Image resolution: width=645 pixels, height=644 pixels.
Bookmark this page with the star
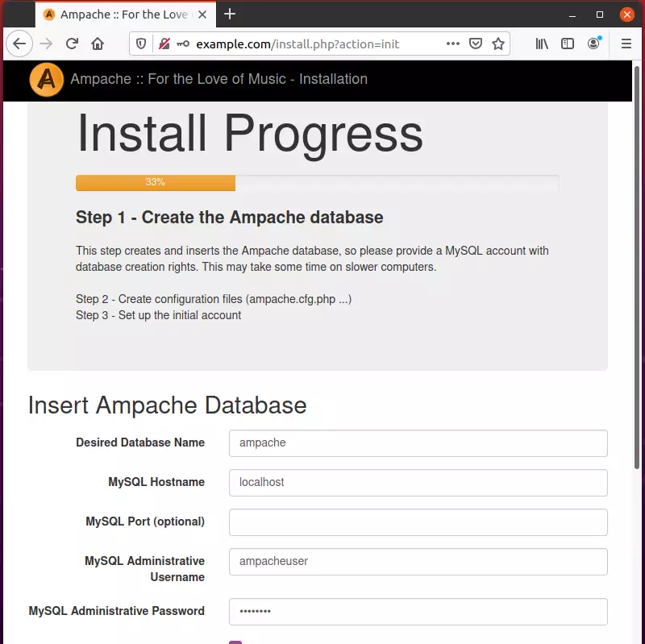(x=498, y=44)
